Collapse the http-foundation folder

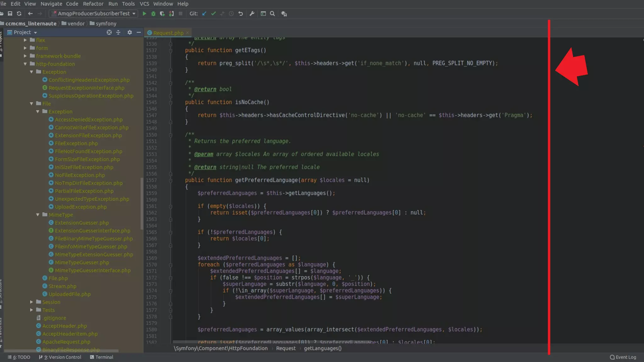tap(25, 64)
